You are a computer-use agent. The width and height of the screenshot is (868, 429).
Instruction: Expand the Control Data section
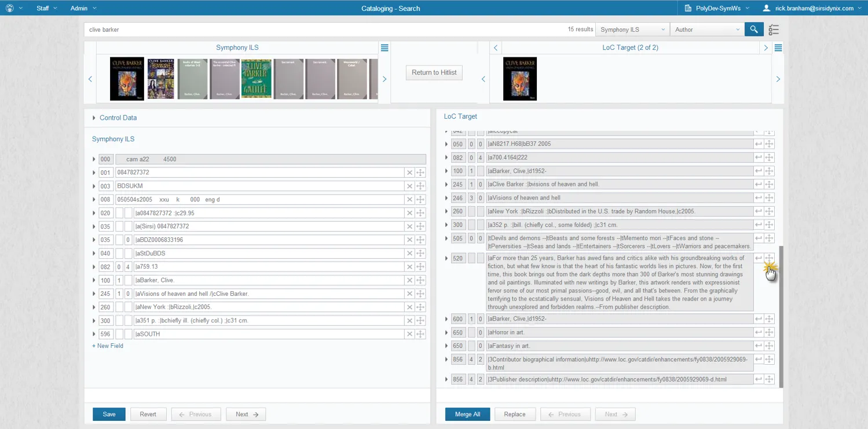94,118
